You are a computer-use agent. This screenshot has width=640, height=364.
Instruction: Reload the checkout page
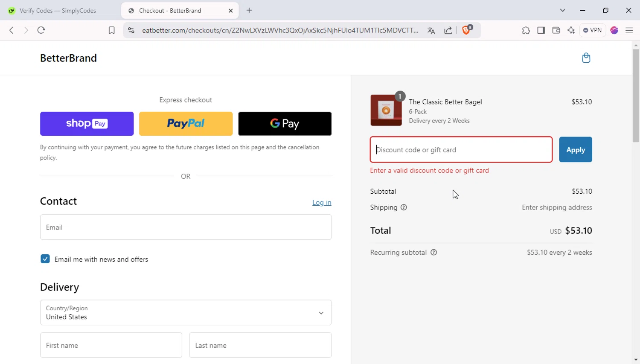[x=41, y=30]
